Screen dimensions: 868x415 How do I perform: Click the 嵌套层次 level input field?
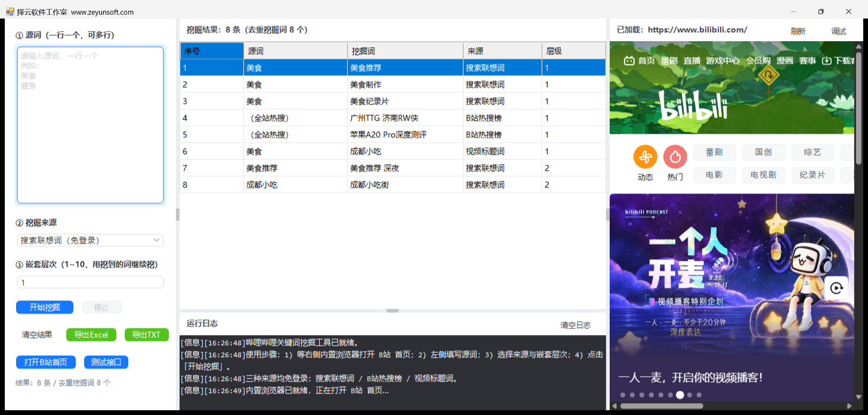[x=90, y=282]
